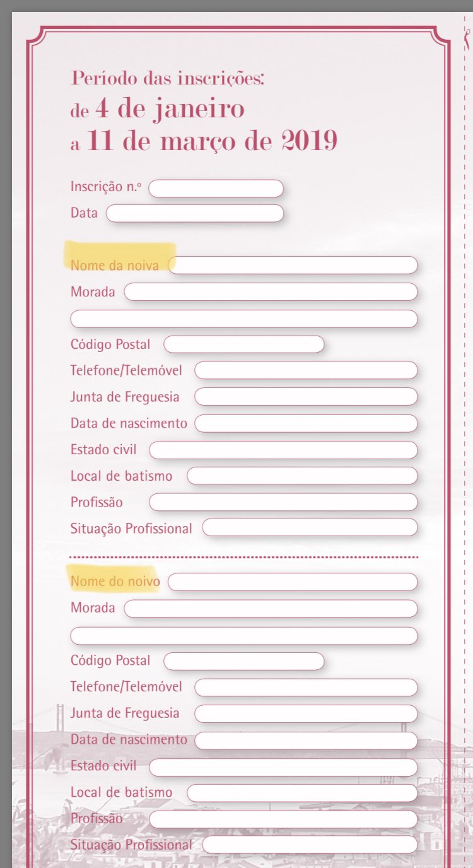473x868 pixels.
Task: Select the groom's Estado civil field
Action: pos(283,767)
